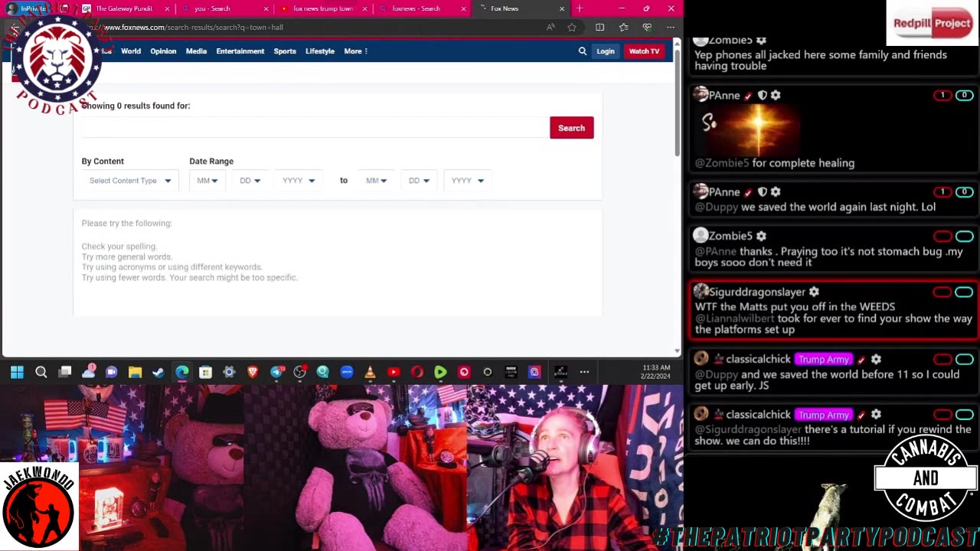Open Windows taskbar search
The width and height of the screenshot is (980, 551).
41,372
